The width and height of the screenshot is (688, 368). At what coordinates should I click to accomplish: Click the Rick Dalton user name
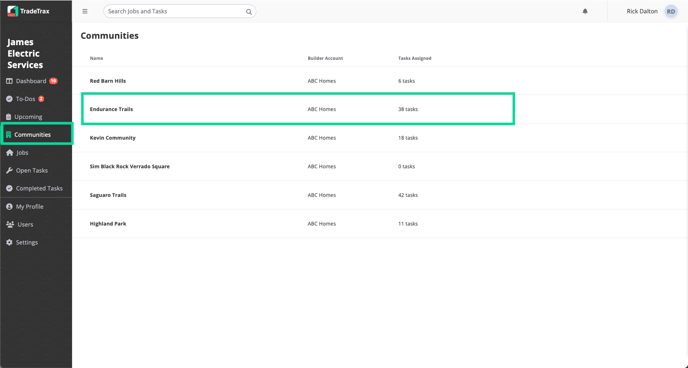pyautogui.click(x=642, y=11)
